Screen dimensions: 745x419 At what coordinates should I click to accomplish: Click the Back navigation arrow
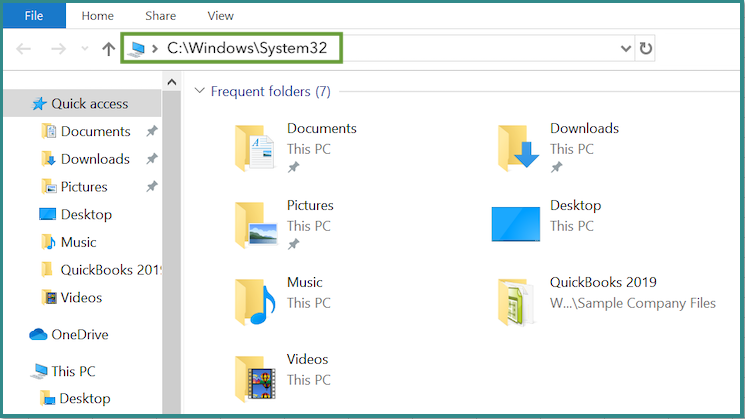(23, 48)
